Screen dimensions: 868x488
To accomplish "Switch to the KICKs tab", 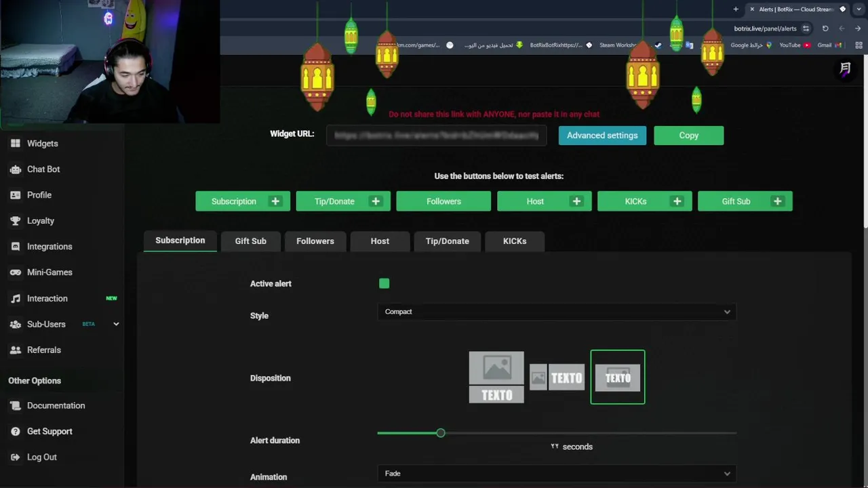I will tap(515, 241).
